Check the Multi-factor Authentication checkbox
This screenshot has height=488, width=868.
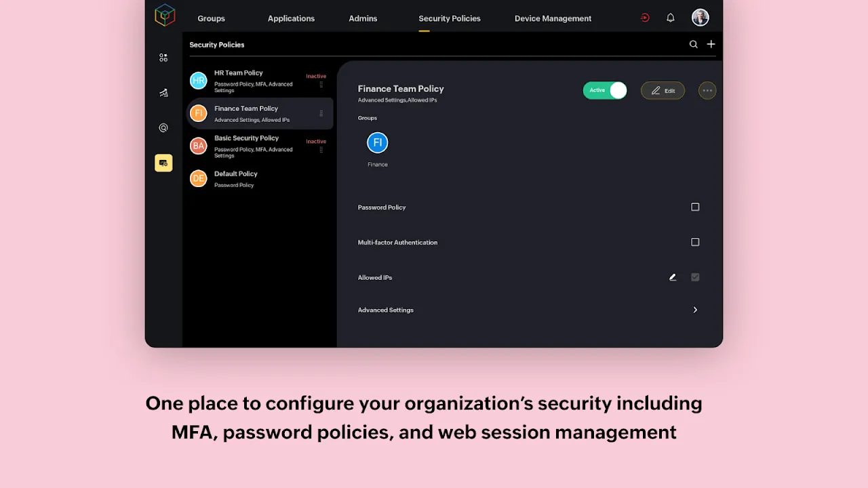coord(695,242)
